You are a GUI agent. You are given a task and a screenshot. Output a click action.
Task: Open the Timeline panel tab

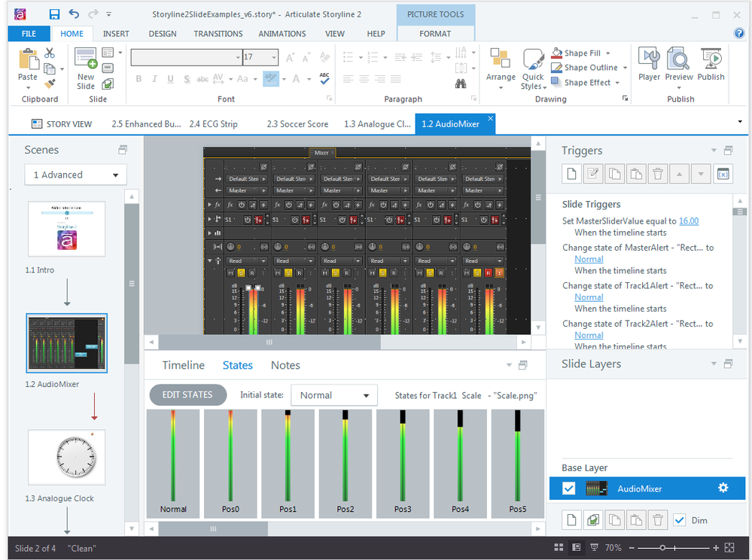point(183,365)
